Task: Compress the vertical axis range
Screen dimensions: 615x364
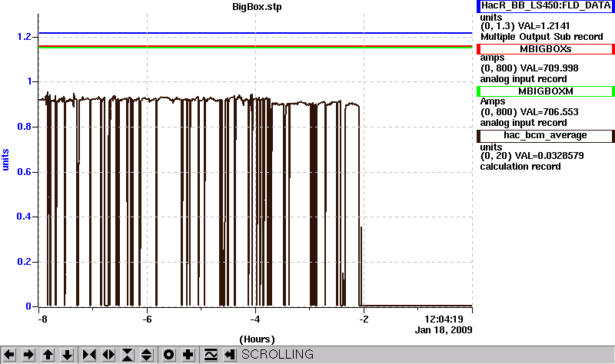Action: (x=127, y=355)
